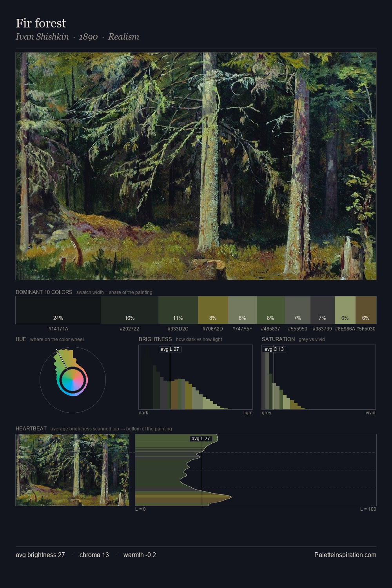This screenshot has width=392, height=588.
Task: Click the hex code text #14171A
Action: tap(58, 329)
